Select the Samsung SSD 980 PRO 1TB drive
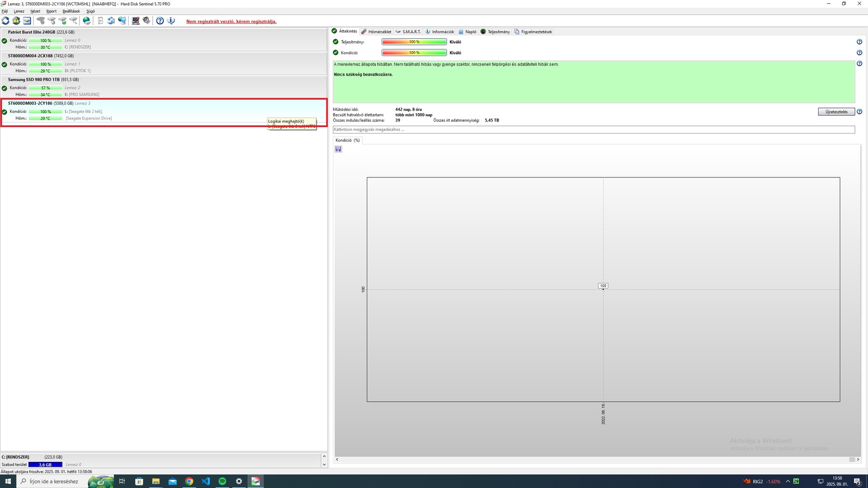 coord(34,80)
